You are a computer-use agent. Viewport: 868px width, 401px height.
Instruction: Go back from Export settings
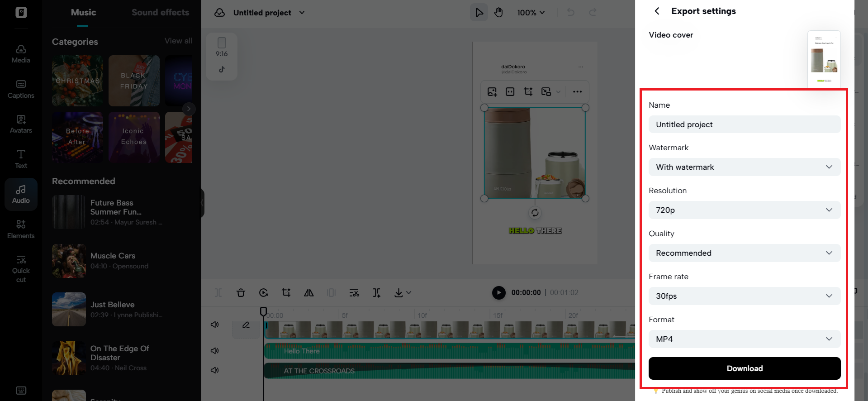click(x=657, y=11)
